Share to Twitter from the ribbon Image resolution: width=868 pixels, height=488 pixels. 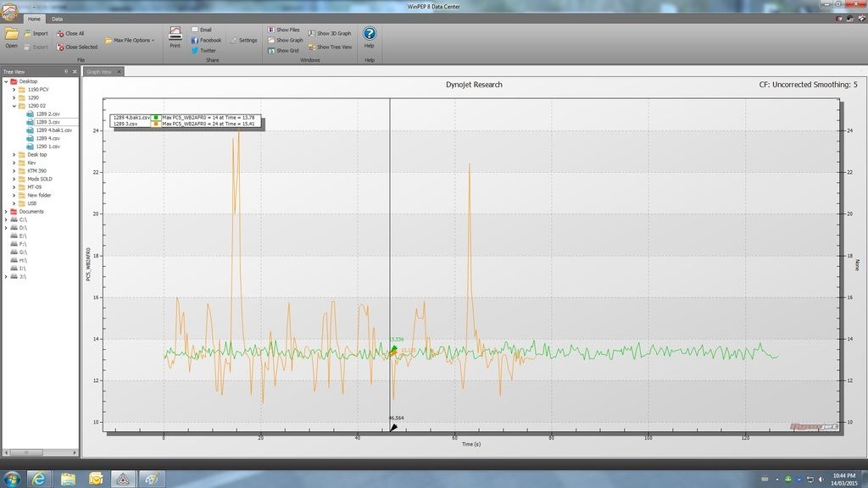pos(203,50)
